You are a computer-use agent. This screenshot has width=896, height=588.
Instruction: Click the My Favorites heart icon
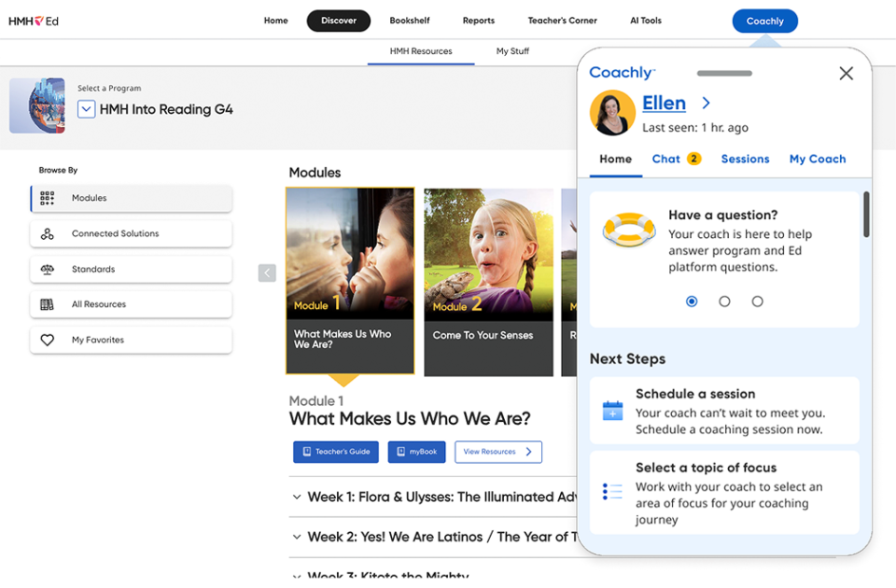[x=48, y=340]
